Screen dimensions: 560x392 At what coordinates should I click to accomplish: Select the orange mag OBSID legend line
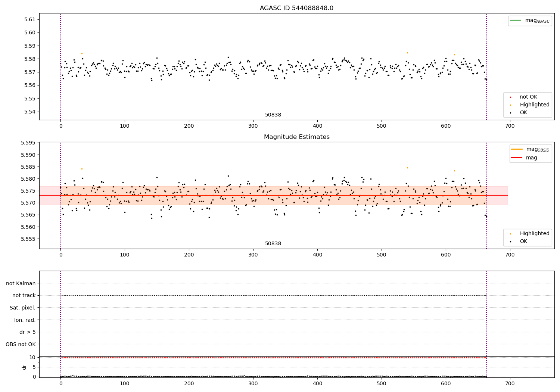(x=517, y=149)
